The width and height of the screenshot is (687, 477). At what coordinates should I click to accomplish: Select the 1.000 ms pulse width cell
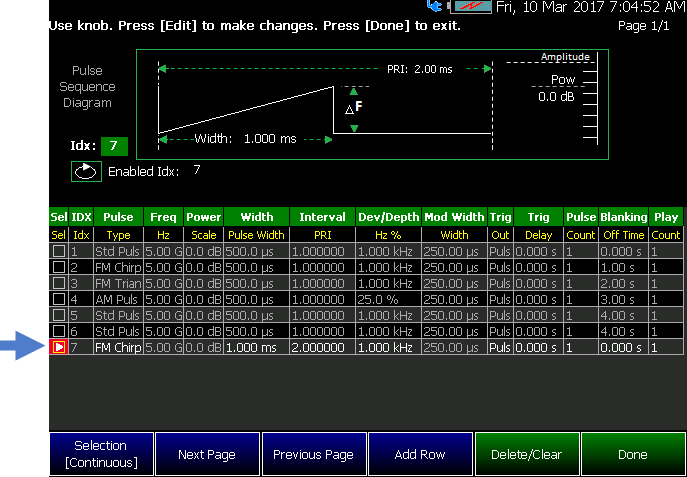257,347
